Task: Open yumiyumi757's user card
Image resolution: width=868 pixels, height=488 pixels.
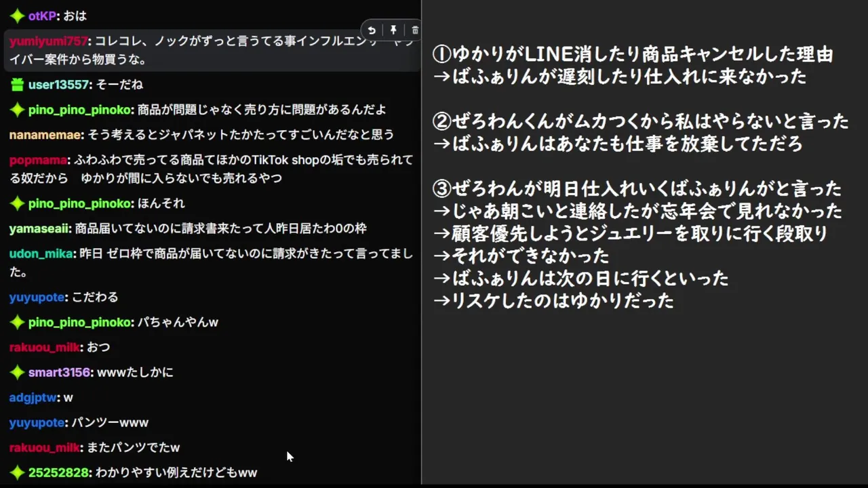Action: [x=48, y=41]
